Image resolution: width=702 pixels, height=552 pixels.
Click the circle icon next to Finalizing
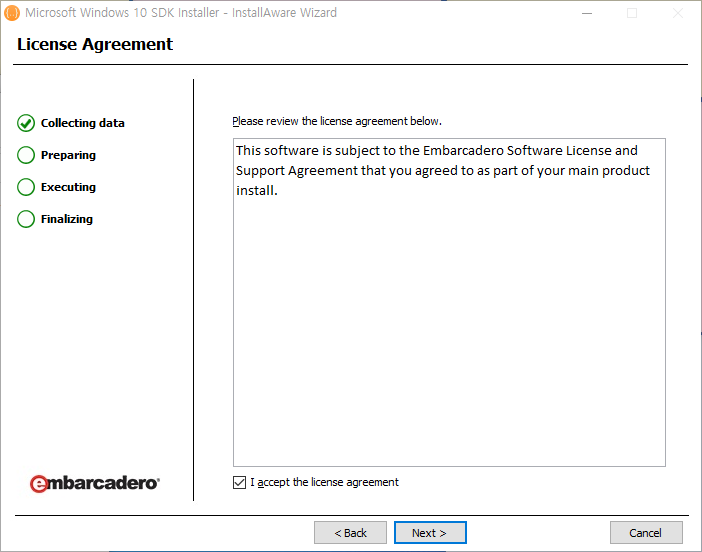pyautogui.click(x=26, y=219)
